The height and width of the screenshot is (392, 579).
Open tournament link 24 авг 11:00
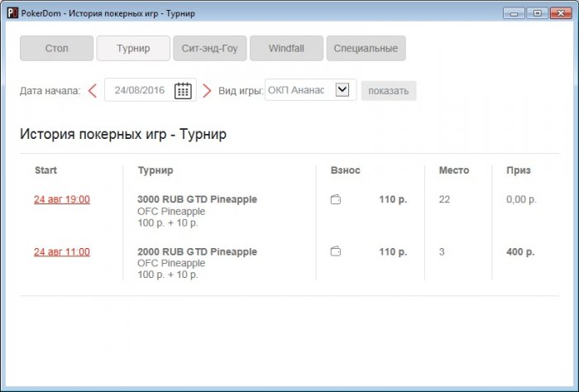(x=62, y=251)
